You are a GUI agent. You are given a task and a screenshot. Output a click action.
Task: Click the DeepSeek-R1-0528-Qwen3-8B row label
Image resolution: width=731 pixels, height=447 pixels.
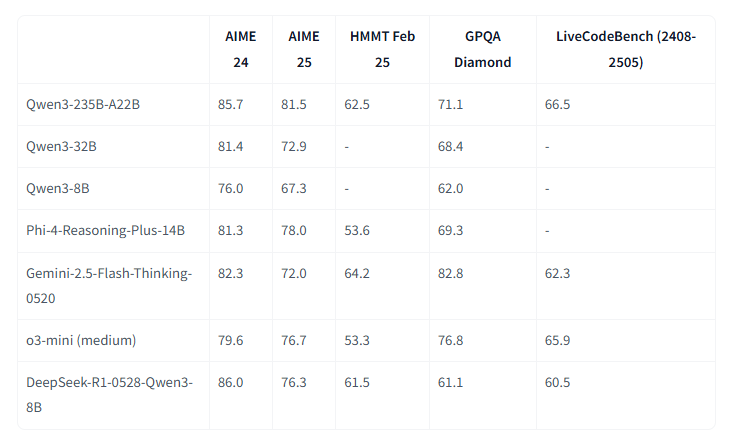[108, 394]
